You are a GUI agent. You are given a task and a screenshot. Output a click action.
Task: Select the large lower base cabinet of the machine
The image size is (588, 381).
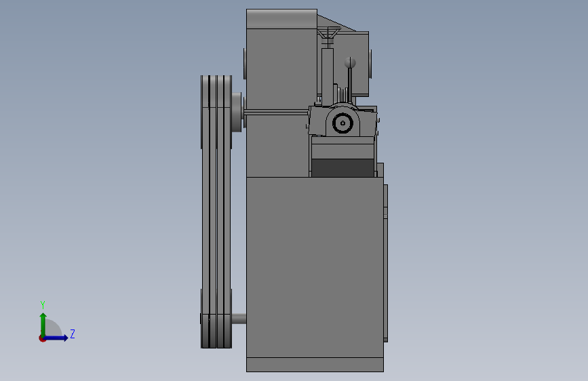point(315,274)
